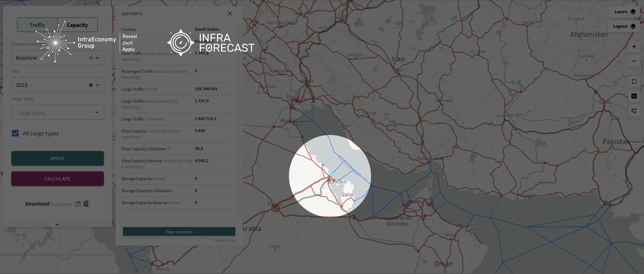Toggle the All cargo types checkbox
The image size is (644, 274).
[x=15, y=133]
